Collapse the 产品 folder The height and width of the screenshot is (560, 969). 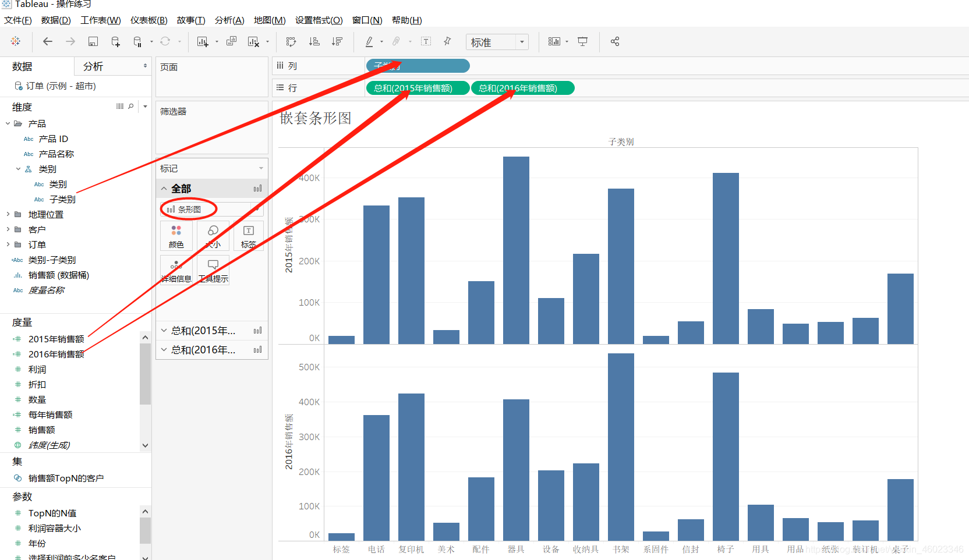tap(8, 123)
